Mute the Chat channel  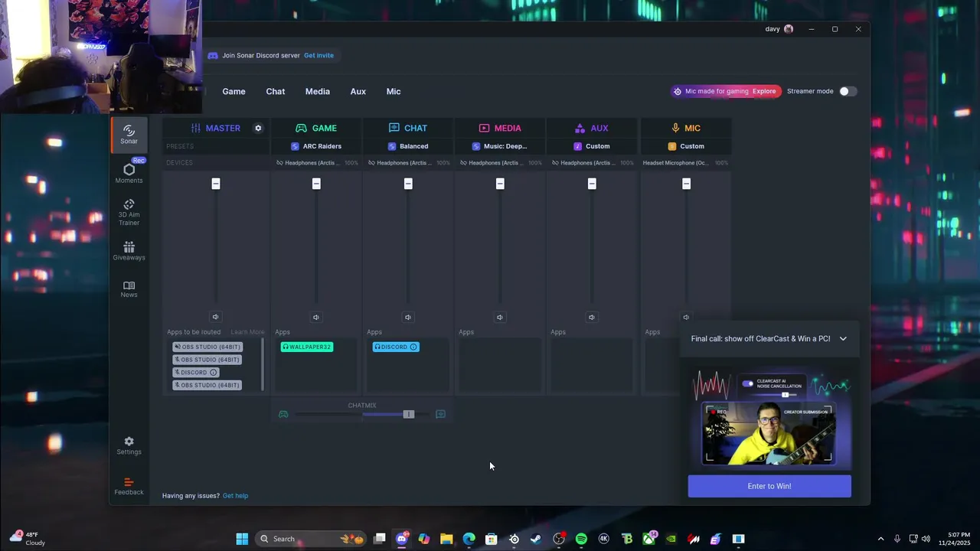click(x=408, y=317)
